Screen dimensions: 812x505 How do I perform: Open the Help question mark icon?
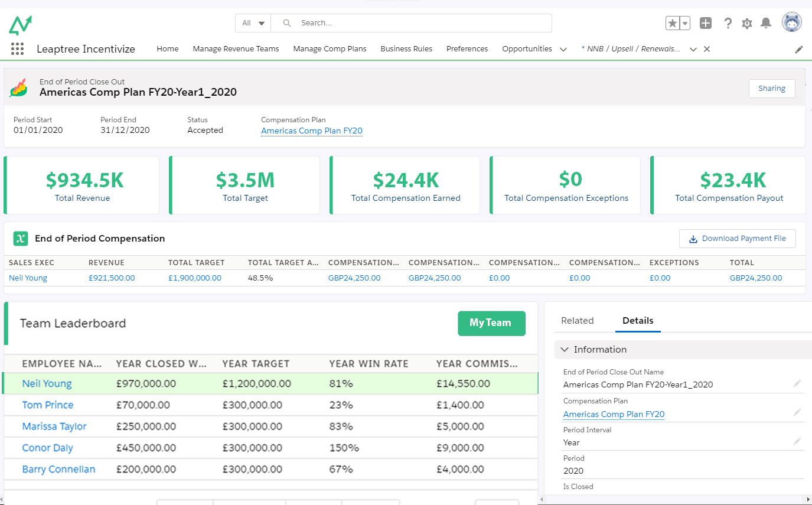click(x=728, y=23)
